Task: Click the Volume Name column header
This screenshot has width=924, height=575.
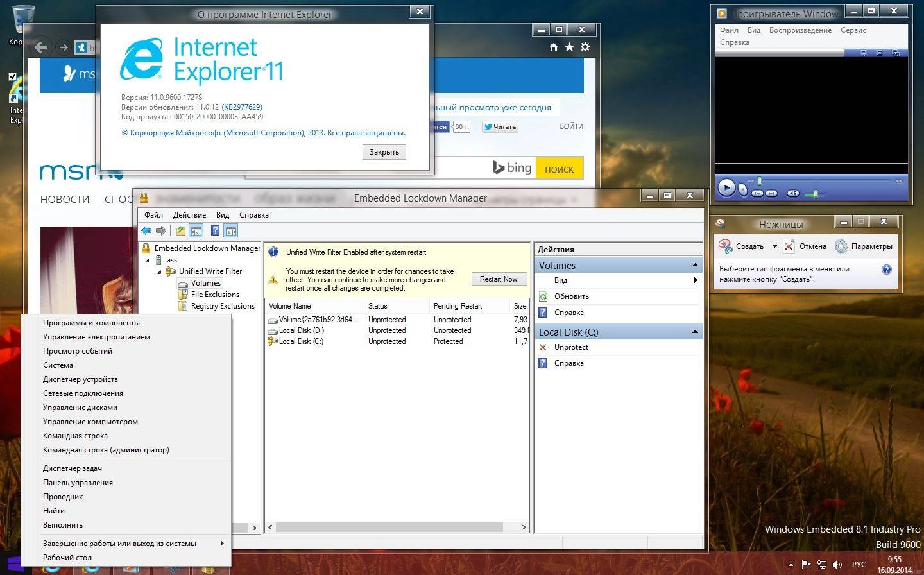Action: [x=314, y=306]
